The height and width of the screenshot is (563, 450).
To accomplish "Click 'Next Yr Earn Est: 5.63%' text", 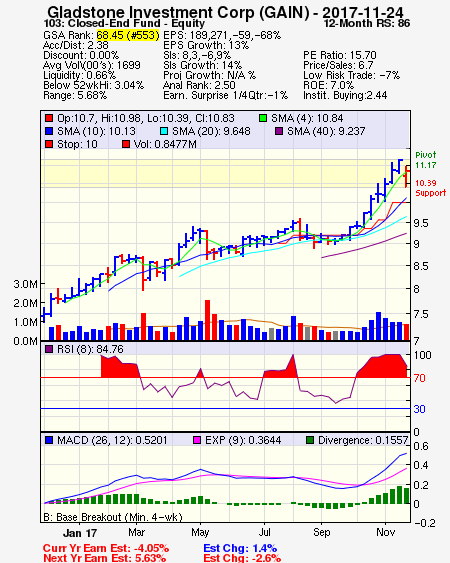I will [105, 558].
